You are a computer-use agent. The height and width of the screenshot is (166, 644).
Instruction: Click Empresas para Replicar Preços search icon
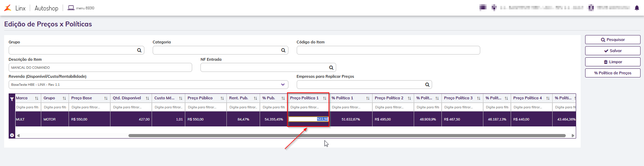427,85
